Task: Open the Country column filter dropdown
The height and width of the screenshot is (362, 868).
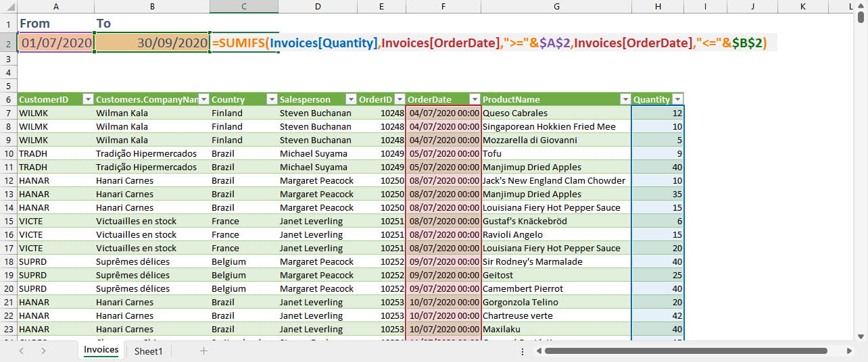Action: click(271, 99)
